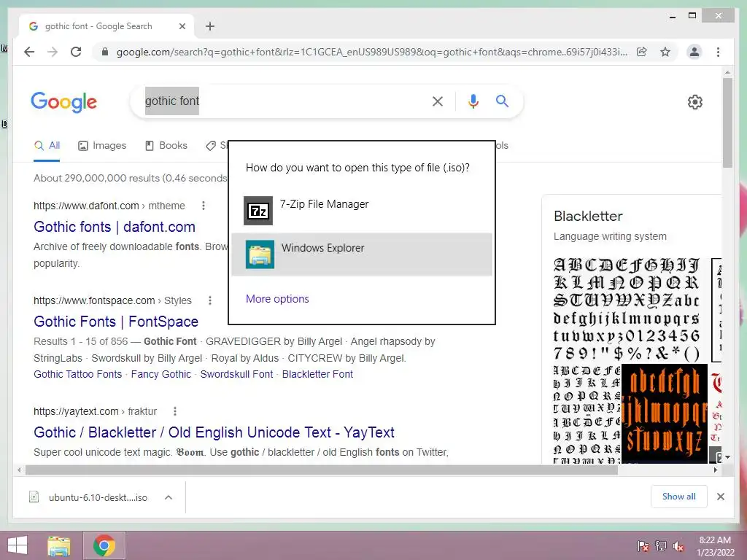The height and width of the screenshot is (560, 747).
Task: Open the Action Center flag tray icon
Action: coord(643,545)
